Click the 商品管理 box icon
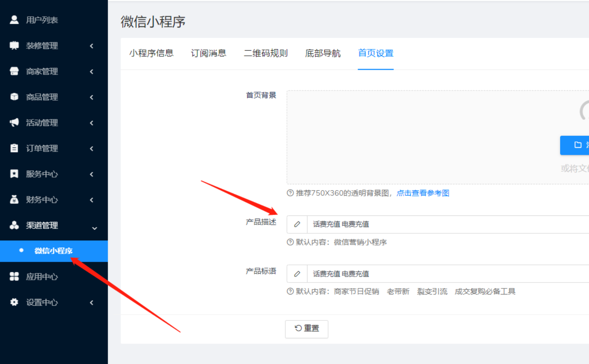Image resolution: width=589 pixels, height=364 pixels. 14,97
